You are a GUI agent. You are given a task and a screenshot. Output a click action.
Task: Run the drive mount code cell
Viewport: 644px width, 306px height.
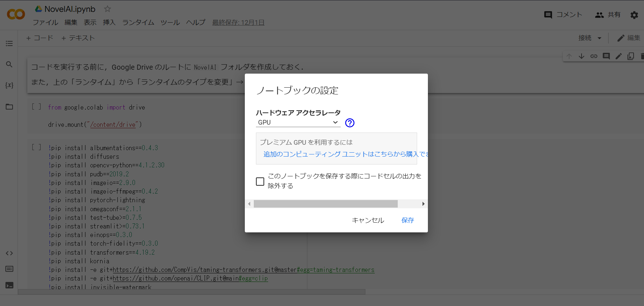tap(37, 107)
